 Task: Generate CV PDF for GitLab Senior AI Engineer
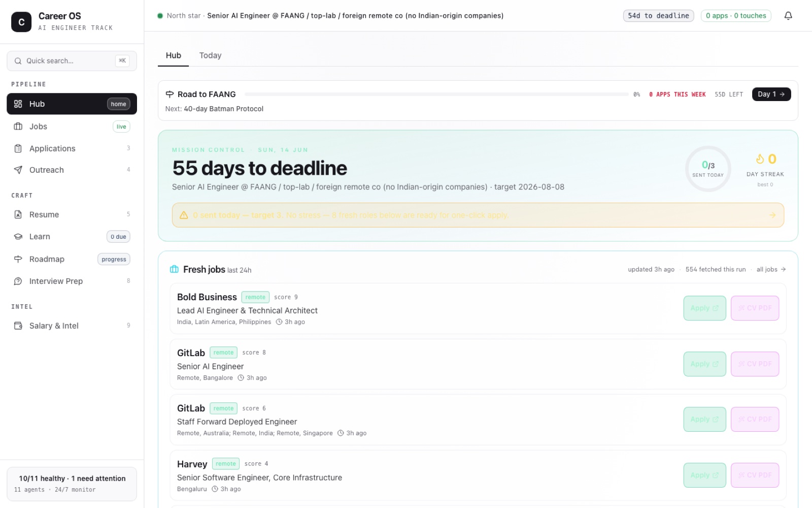pyautogui.click(x=755, y=364)
